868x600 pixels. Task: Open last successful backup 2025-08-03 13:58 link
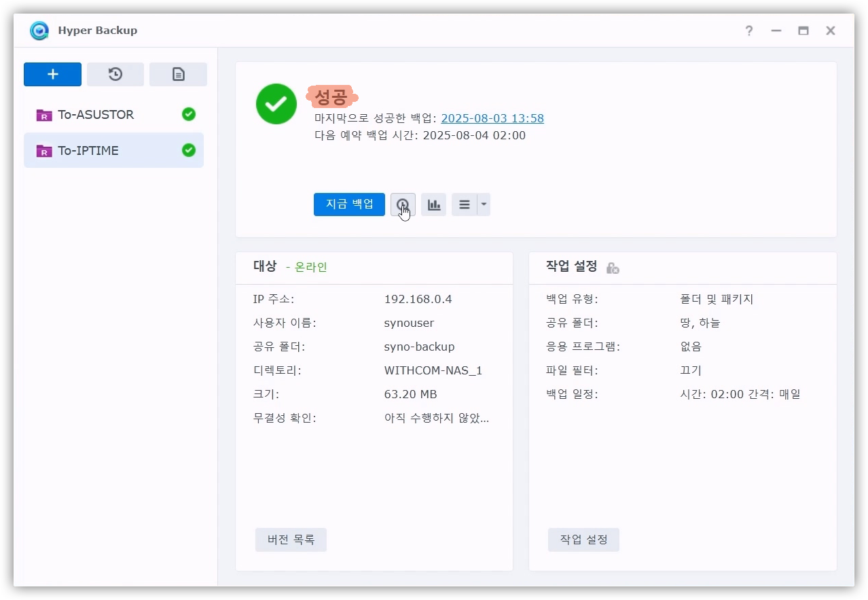coord(492,118)
